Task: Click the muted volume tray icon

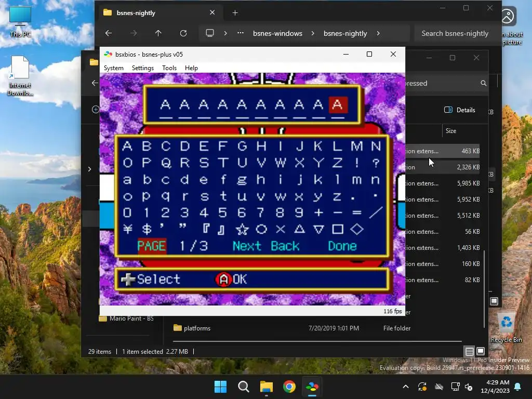Action: [x=469, y=387]
